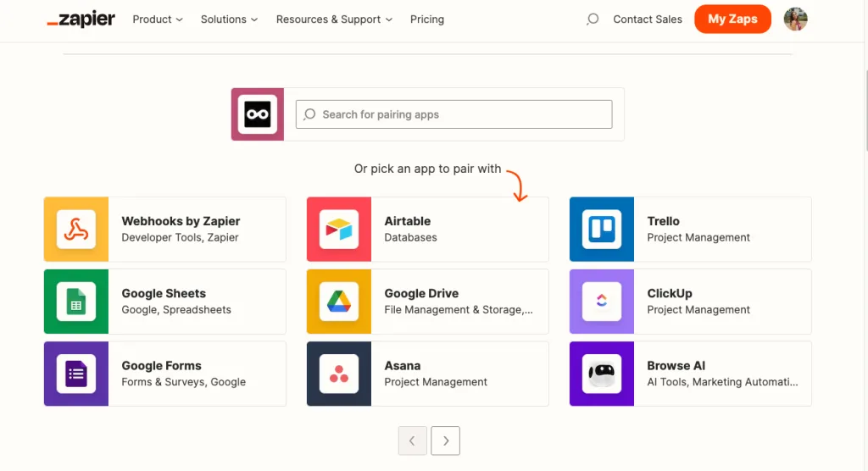Pick the Google Sheets icon
868x471 pixels.
point(76,302)
